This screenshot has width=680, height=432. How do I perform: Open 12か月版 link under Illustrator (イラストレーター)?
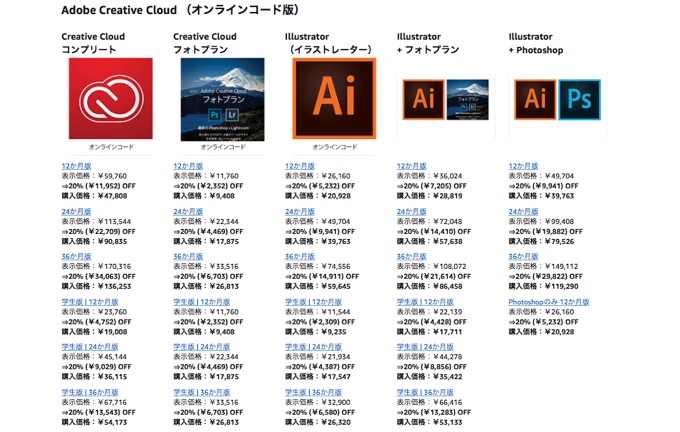pos(300,166)
